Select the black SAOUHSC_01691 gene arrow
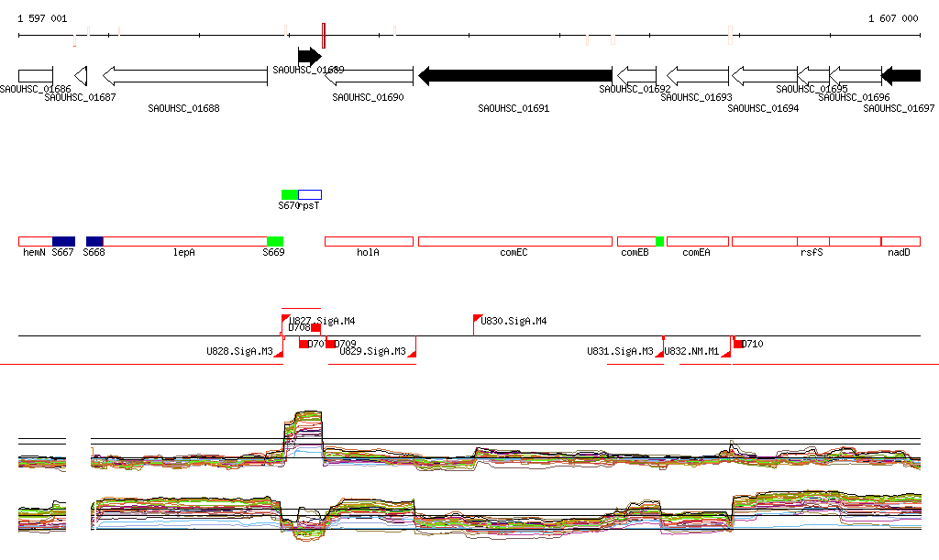 515,76
